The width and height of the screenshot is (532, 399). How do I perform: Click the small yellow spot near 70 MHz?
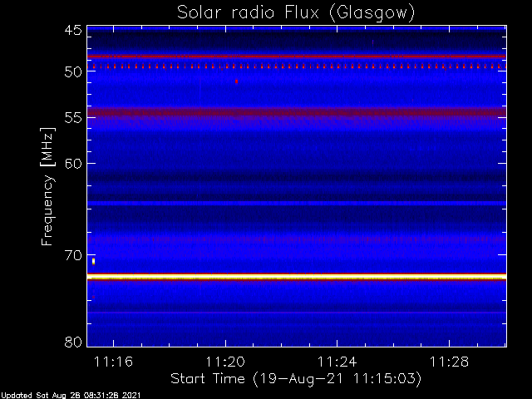(x=93, y=261)
